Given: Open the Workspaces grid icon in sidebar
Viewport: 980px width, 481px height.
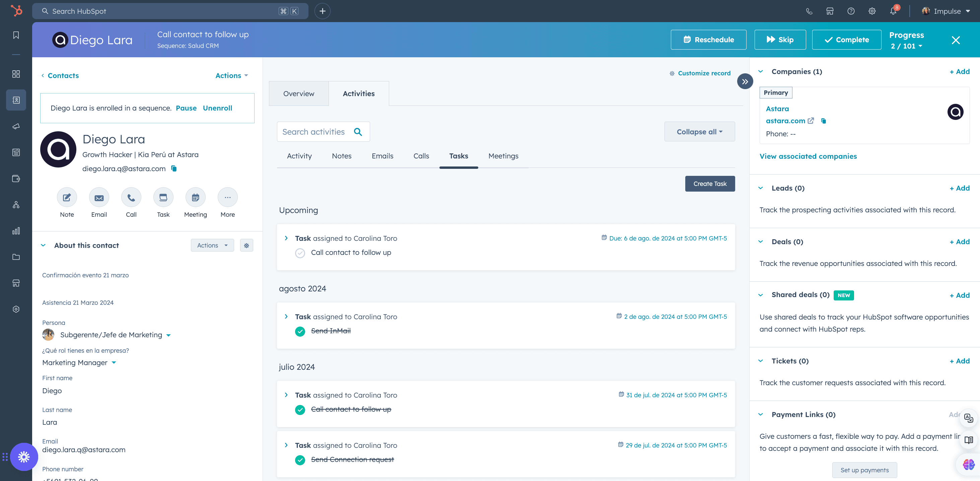Looking at the screenshot, I should point(16,74).
